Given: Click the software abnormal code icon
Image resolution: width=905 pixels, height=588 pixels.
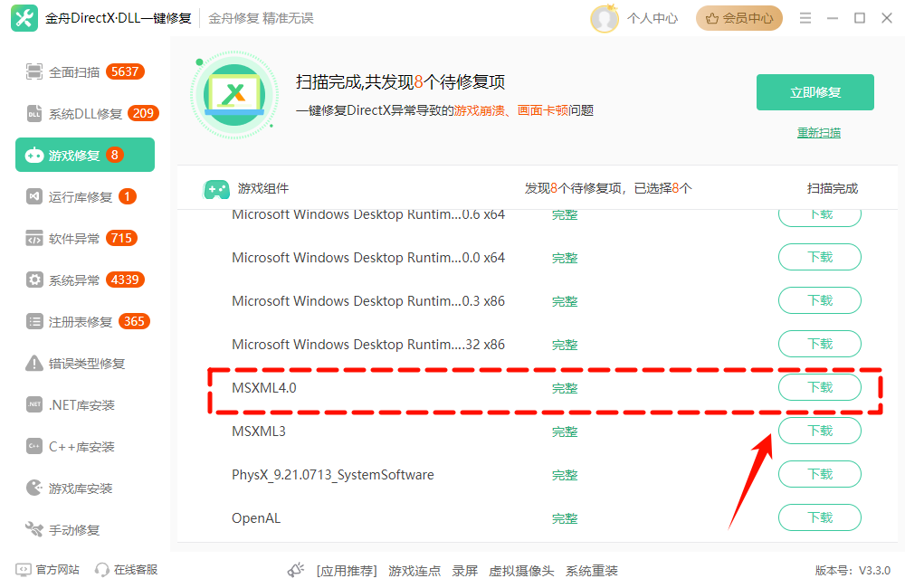Looking at the screenshot, I should click(x=34, y=238).
